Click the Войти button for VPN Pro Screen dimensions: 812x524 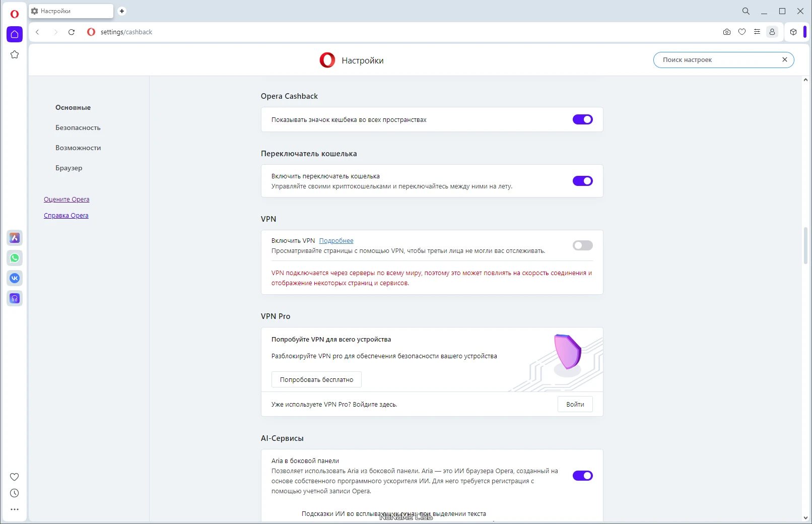[x=575, y=404]
